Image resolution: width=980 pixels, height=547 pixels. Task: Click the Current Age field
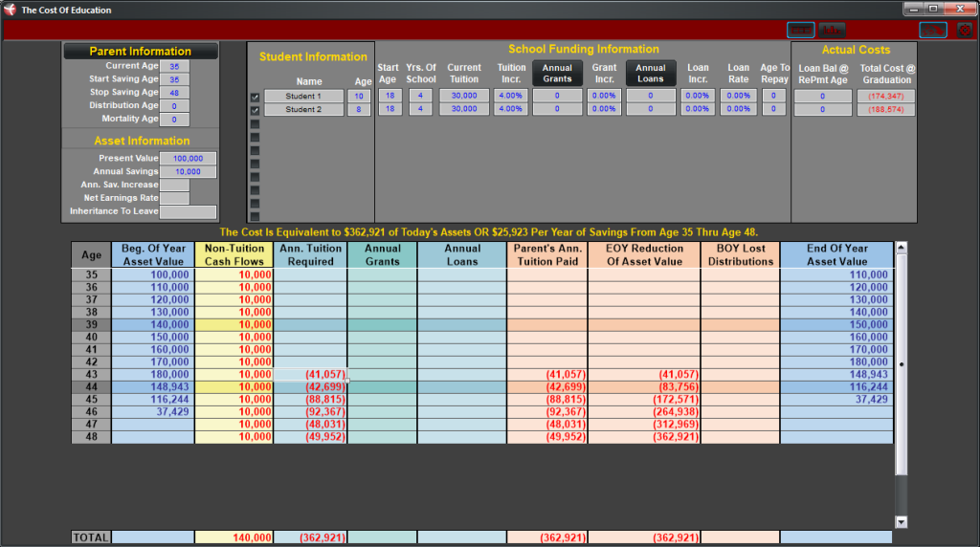pyautogui.click(x=174, y=66)
